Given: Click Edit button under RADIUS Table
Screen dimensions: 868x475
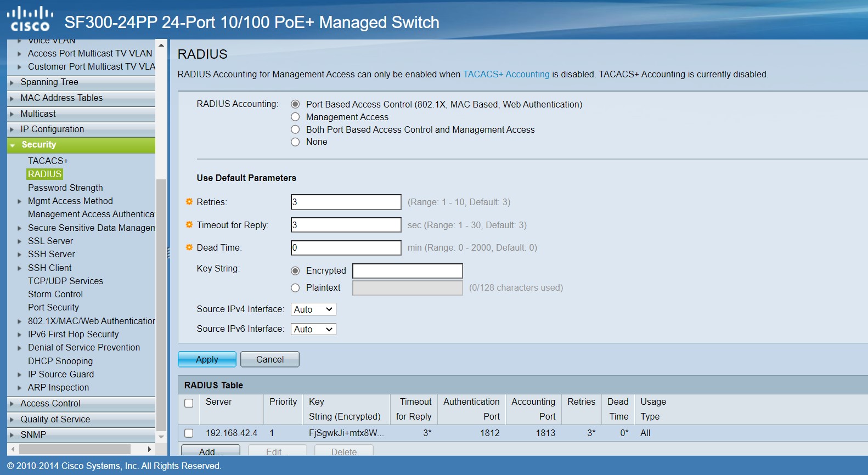Looking at the screenshot, I should click(278, 451).
